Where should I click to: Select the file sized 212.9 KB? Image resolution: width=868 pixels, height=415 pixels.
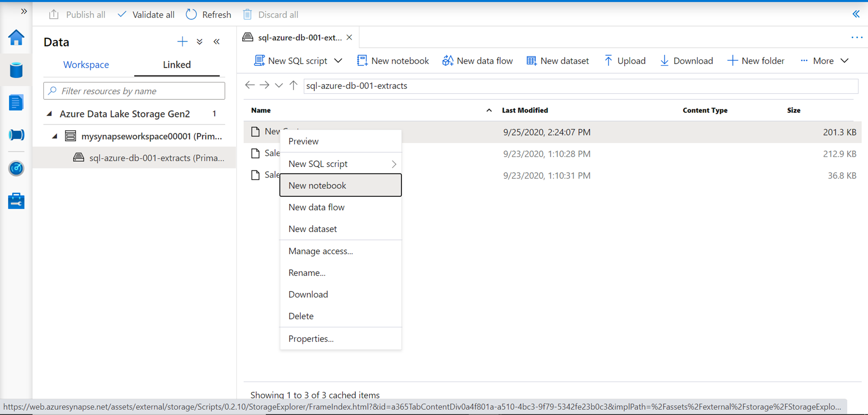point(552,154)
